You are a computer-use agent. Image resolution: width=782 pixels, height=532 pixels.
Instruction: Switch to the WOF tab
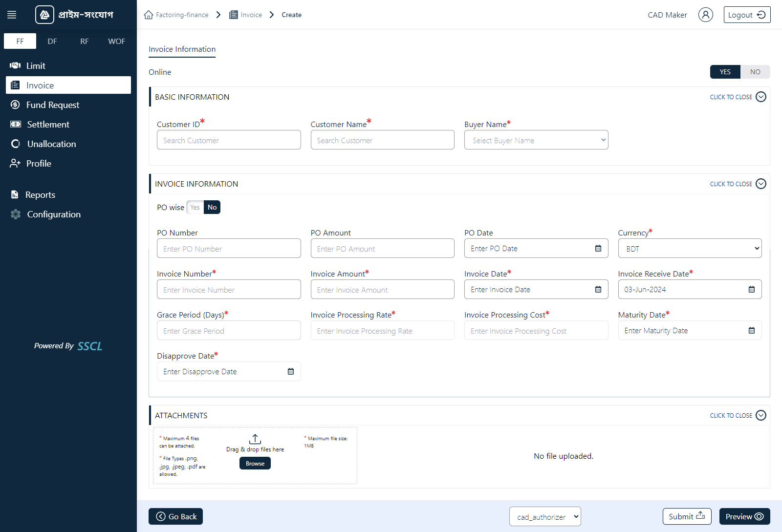[x=117, y=41]
